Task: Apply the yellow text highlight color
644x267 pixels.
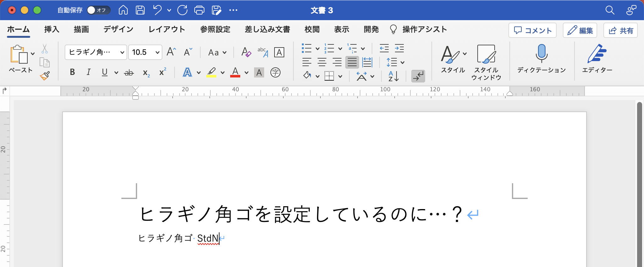Action: (211, 72)
